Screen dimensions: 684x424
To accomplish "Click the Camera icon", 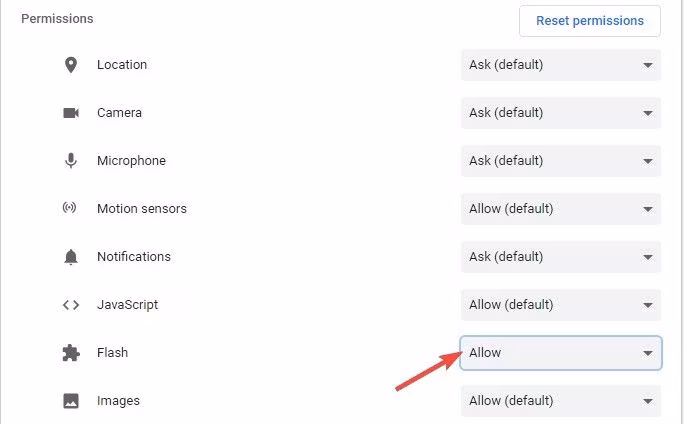I will [x=70, y=113].
